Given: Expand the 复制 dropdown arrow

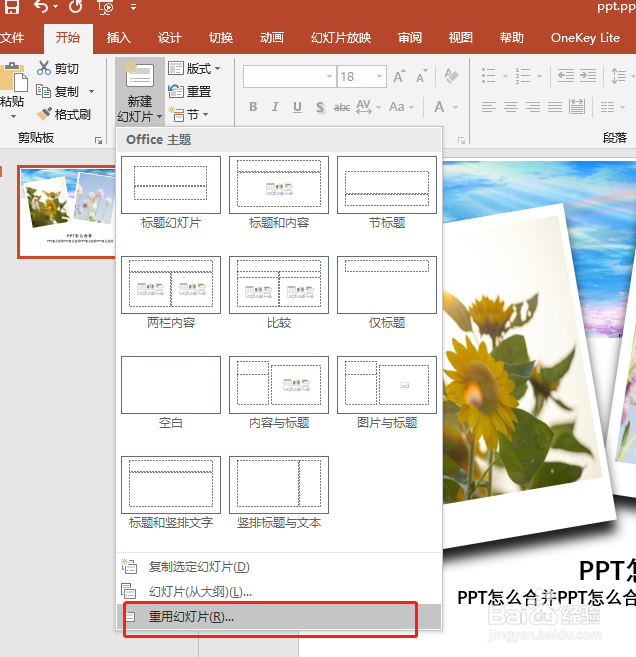Looking at the screenshot, I should (x=91, y=91).
